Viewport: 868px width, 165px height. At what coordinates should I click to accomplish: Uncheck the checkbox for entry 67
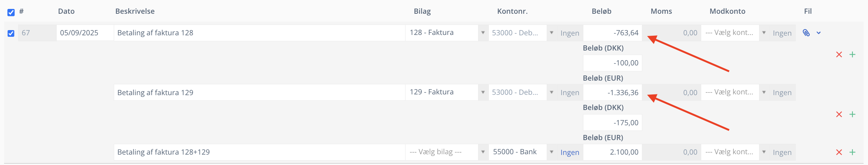(x=11, y=33)
